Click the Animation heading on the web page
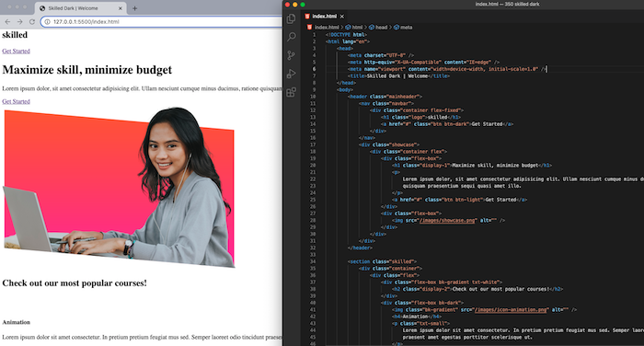Screen dimensions: 644x346 click(16, 322)
